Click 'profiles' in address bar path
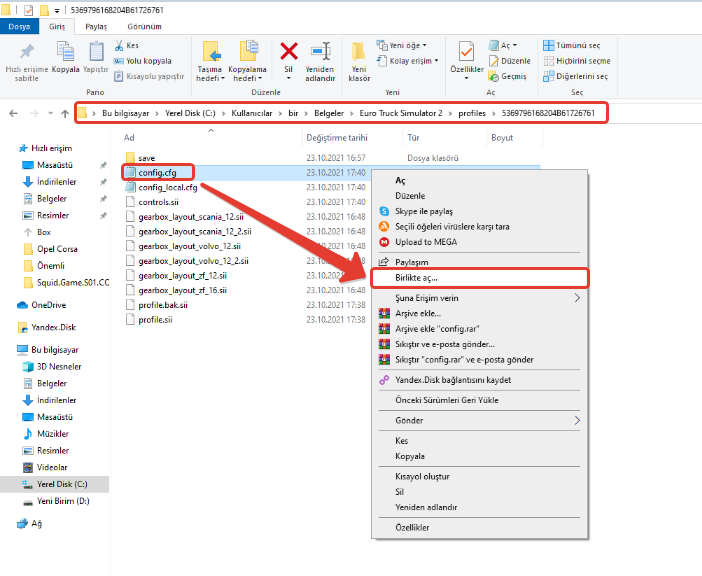 click(472, 113)
